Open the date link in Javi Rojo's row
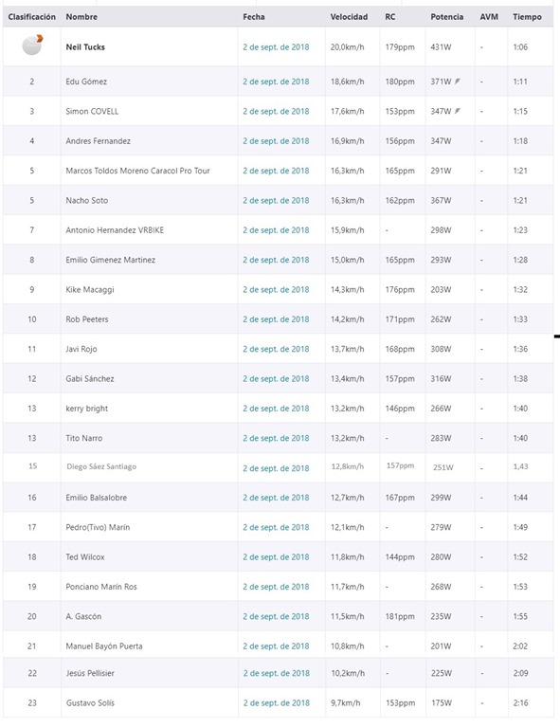The width and height of the screenshot is (560, 728). (276, 349)
